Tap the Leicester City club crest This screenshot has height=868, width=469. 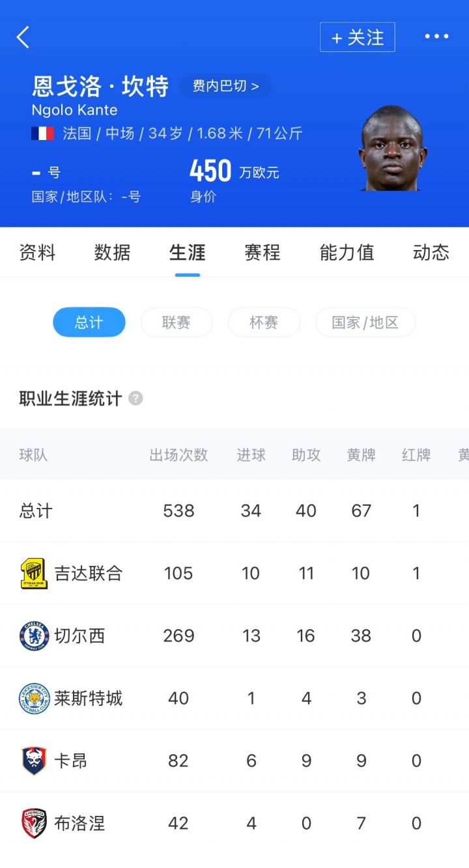click(x=34, y=699)
